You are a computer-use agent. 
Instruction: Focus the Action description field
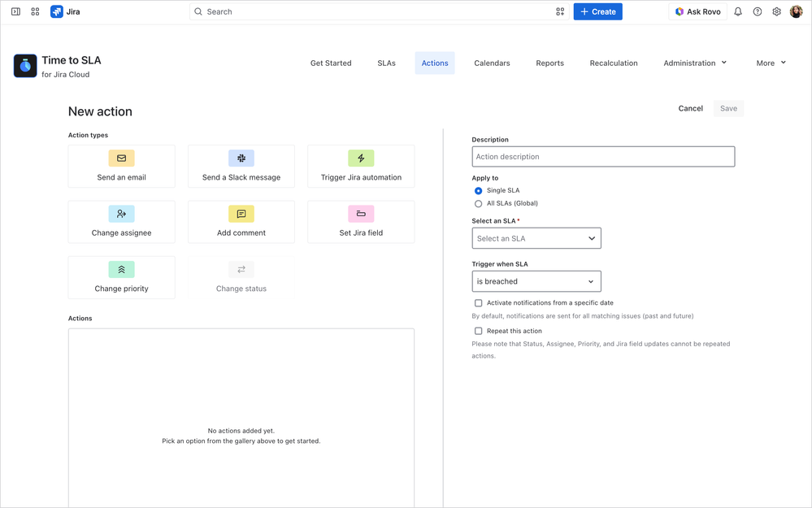coord(603,156)
